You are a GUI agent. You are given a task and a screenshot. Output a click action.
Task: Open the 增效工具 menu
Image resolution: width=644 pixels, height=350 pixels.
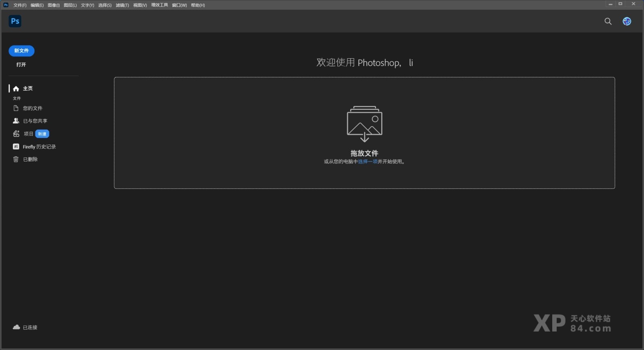click(159, 5)
